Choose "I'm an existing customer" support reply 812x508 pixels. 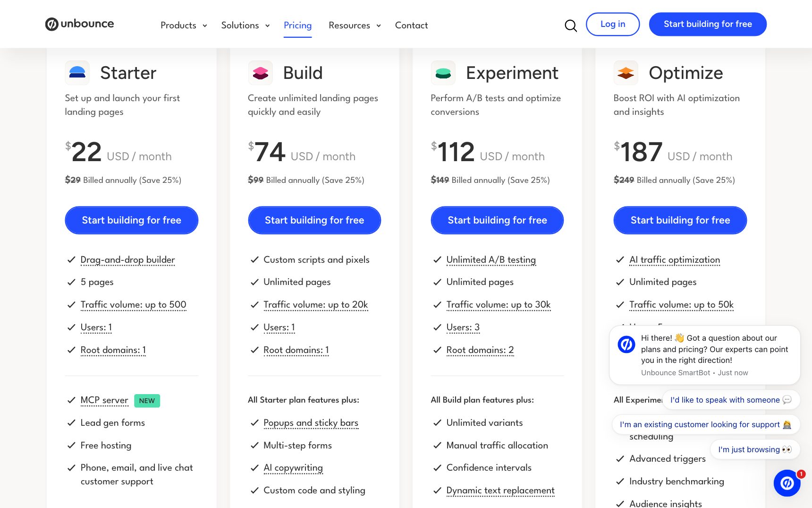[706, 424]
